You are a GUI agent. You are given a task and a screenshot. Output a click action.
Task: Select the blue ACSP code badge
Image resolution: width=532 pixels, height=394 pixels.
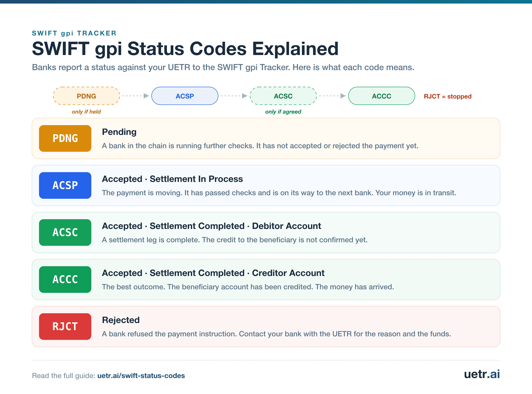coord(65,185)
